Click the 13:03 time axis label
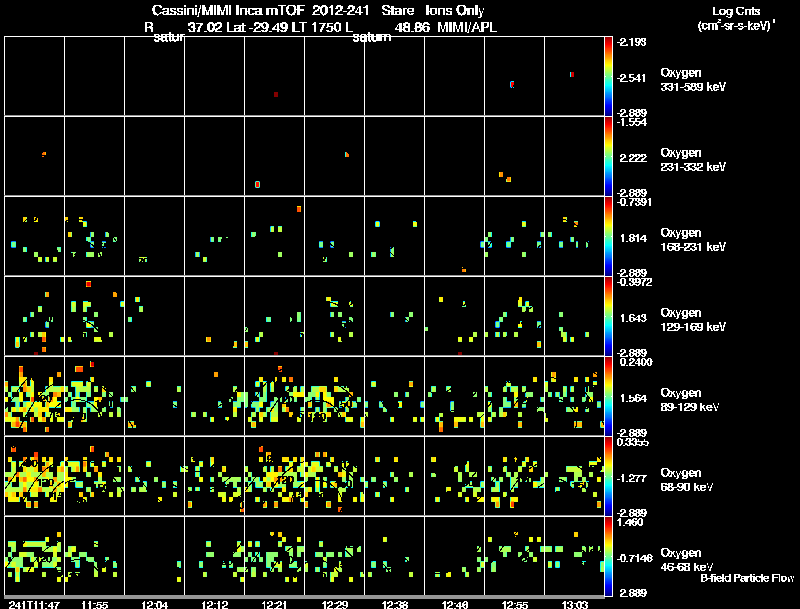This screenshot has height=609, width=800. (575, 604)
